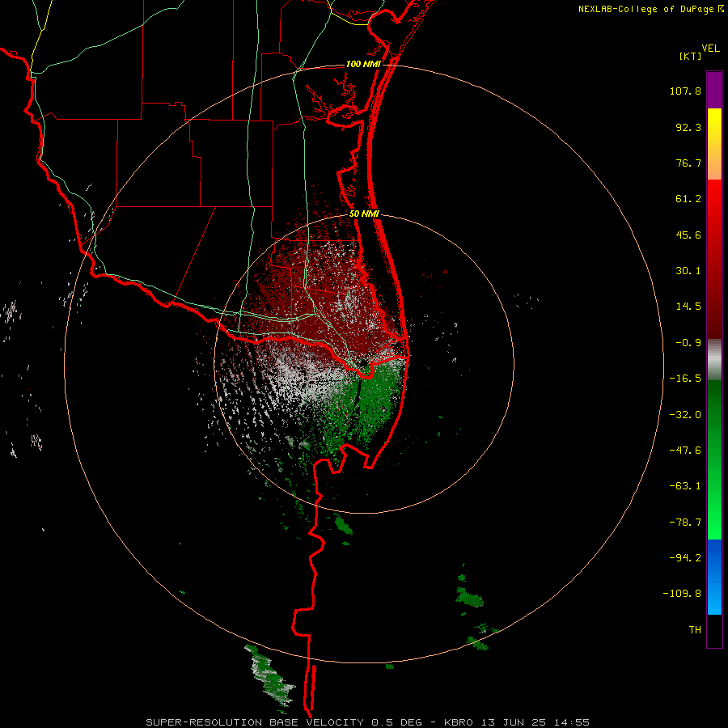
Task: Click the blue segment of the color bar
Action: pyautogui.click(x=714, y=577)
